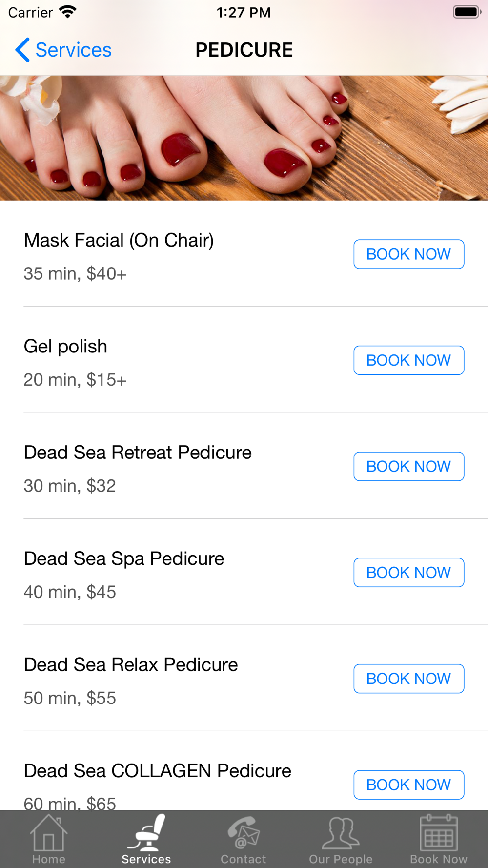This screenshot has width=488, height=868.
Task: Tap the Home house icon
Action: [x=48, y=833]
